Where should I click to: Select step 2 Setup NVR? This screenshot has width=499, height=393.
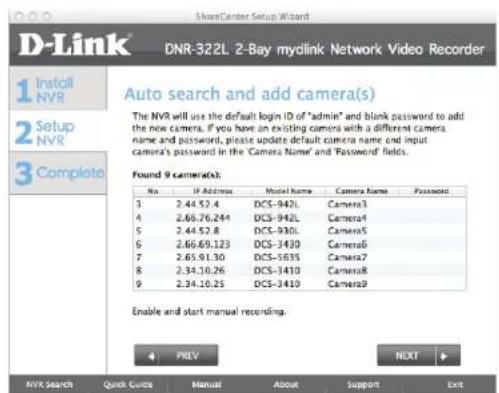58,132
